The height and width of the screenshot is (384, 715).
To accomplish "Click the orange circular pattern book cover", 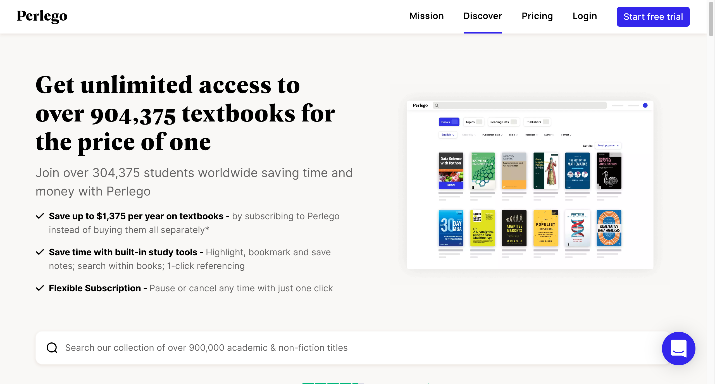I will 609,228.
